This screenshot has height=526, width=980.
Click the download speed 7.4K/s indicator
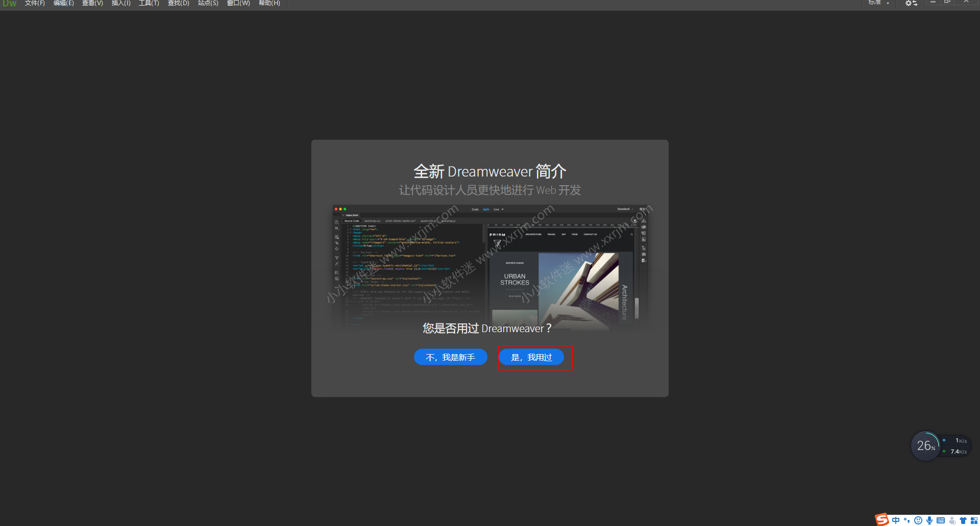[x=955, y=452]
